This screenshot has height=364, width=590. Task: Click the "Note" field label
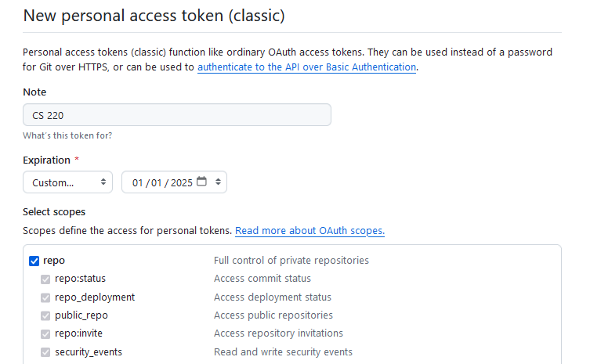[34, 92]
